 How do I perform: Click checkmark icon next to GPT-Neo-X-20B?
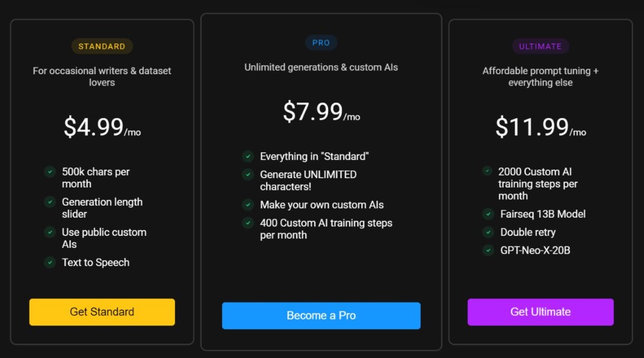click(x=487, y=250)
